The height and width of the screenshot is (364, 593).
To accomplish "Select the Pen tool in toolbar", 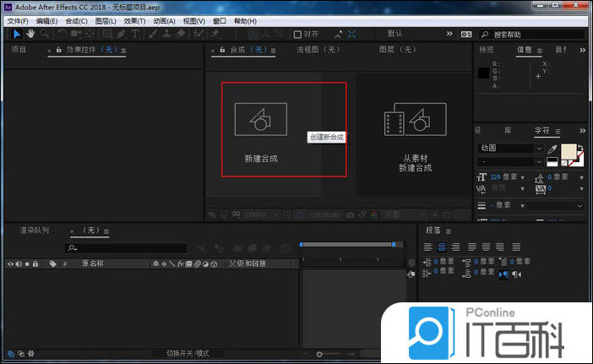I will pyautogui.click(x=121, y=34).
